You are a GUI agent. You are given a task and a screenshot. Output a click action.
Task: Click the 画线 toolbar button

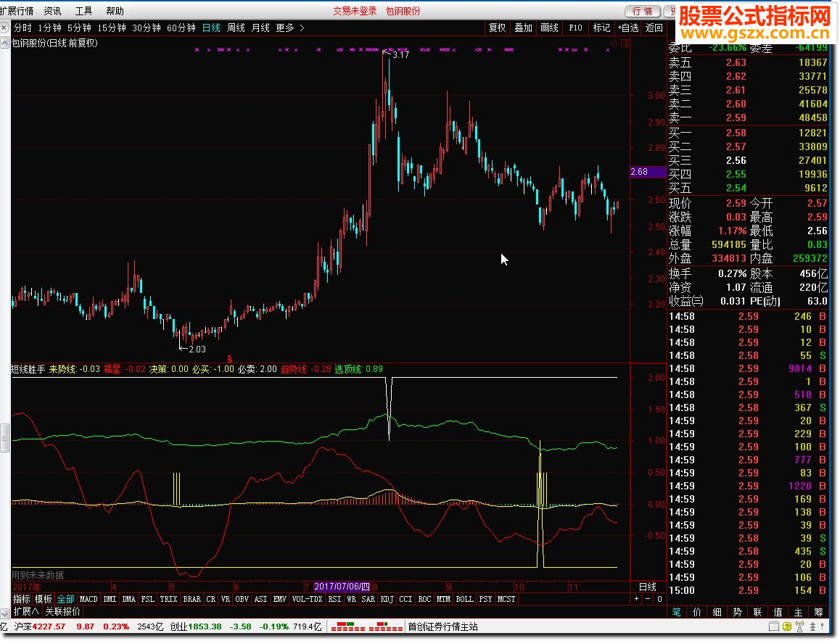pos(550,28)
